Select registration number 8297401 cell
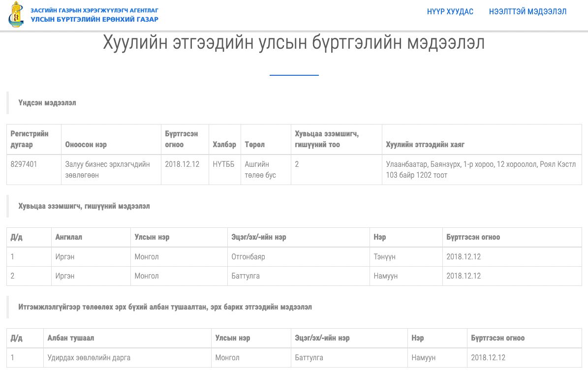The width and height of the screenshot is (588, 374). (x=24, y=164)
